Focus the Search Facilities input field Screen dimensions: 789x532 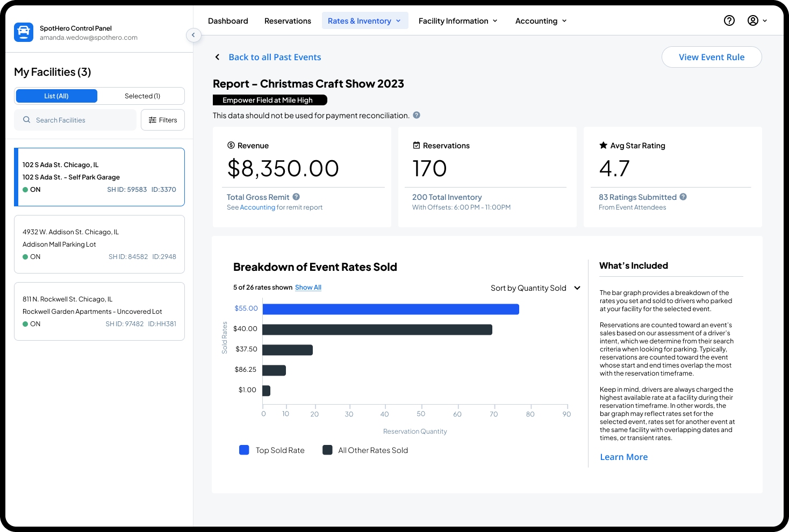(x=75, y=120)
